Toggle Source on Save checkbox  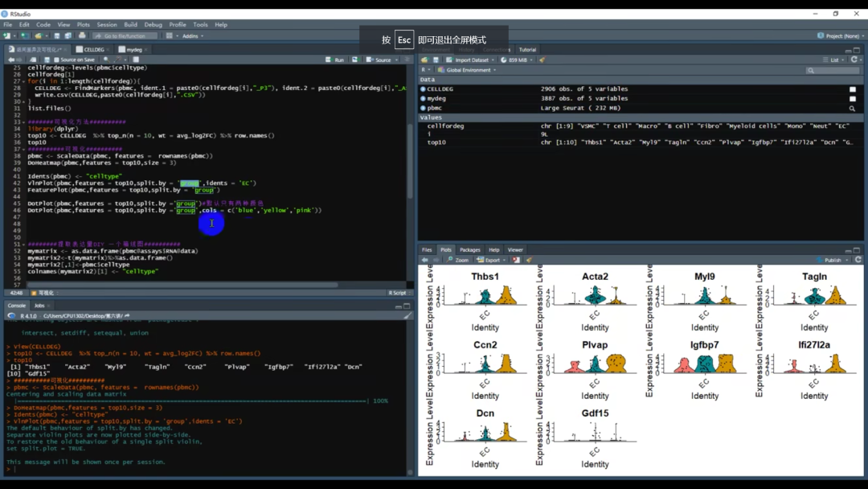pos(56,60)
